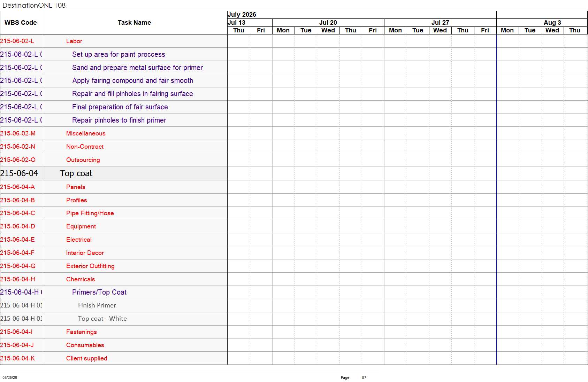
Task: Select the Jul 20 week header
Action: [328, 23]
